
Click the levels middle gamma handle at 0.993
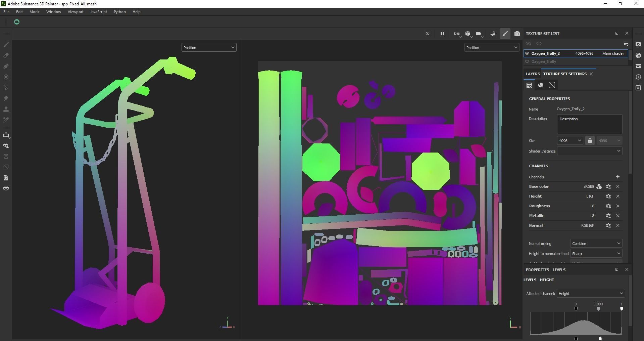tap(598, 308)
